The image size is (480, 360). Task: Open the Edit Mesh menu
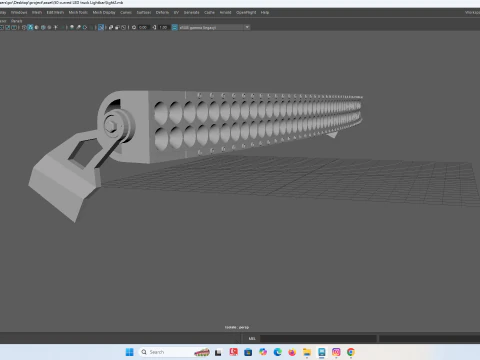[x=55, y=12]
